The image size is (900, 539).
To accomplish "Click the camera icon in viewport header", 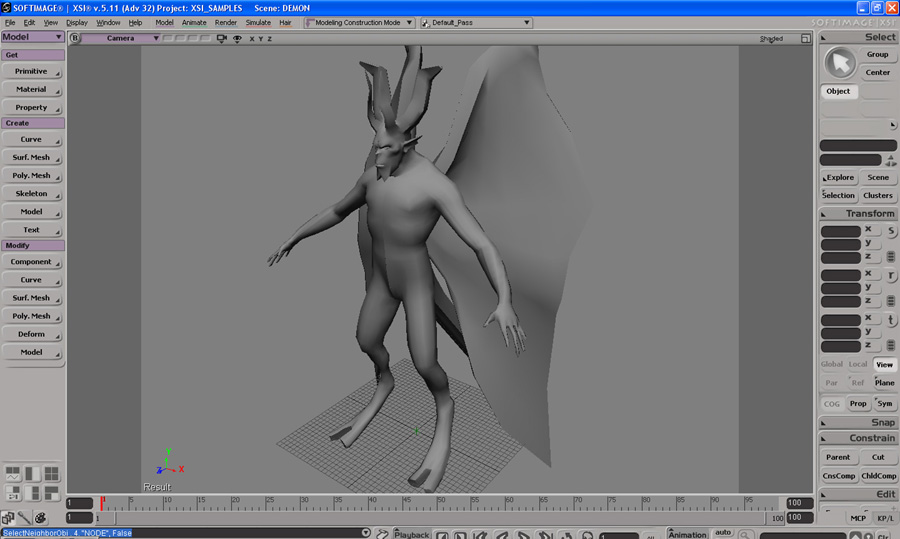I will (222, 38).
